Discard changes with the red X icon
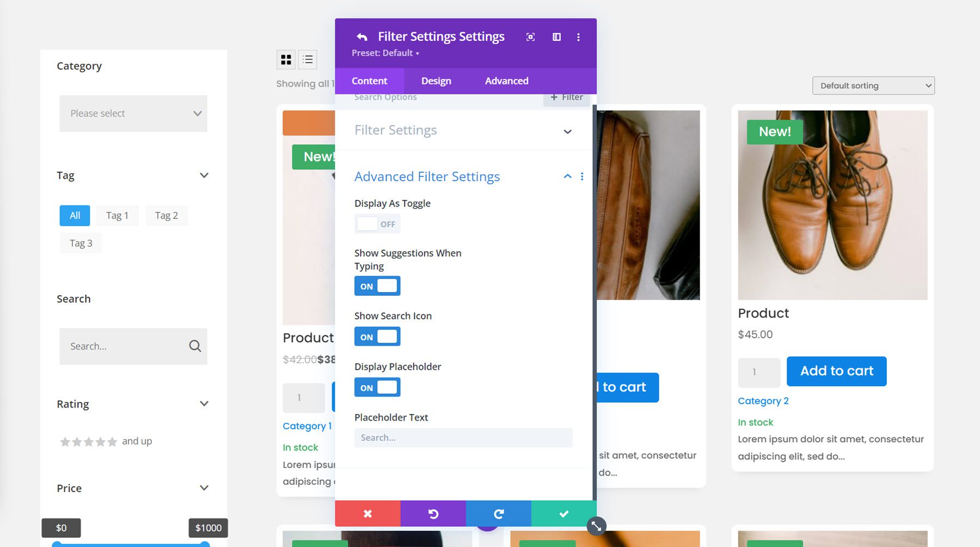980x547 pixels. pyautogui.click(x=367, y=513)
